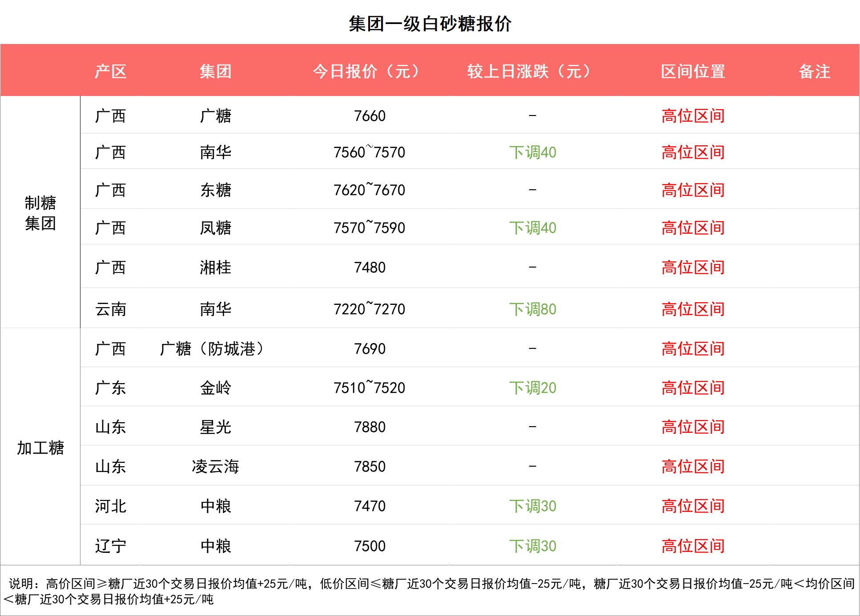Select the 凤糖 price 7570~7590
Image resolution: width=860 pixels, height=616 pixels.
tap(370, 228)
